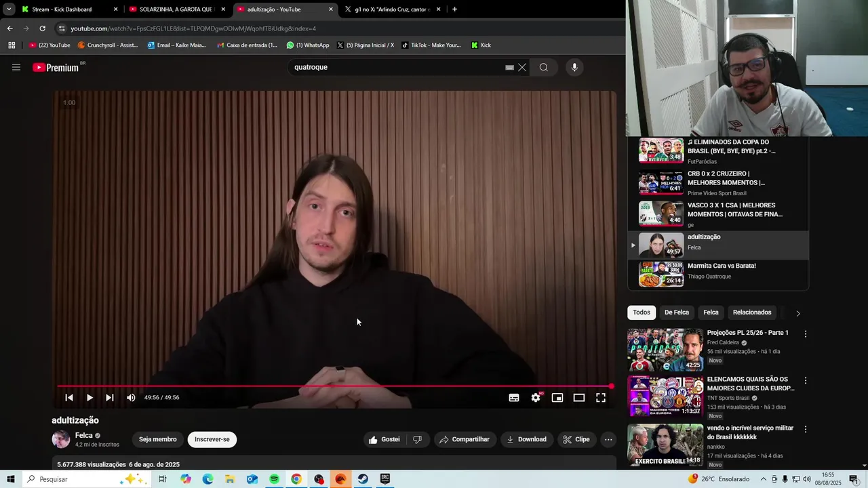868x488 pixels.
Task: Skip to the previous playlist video
Action: pos(69,398)
